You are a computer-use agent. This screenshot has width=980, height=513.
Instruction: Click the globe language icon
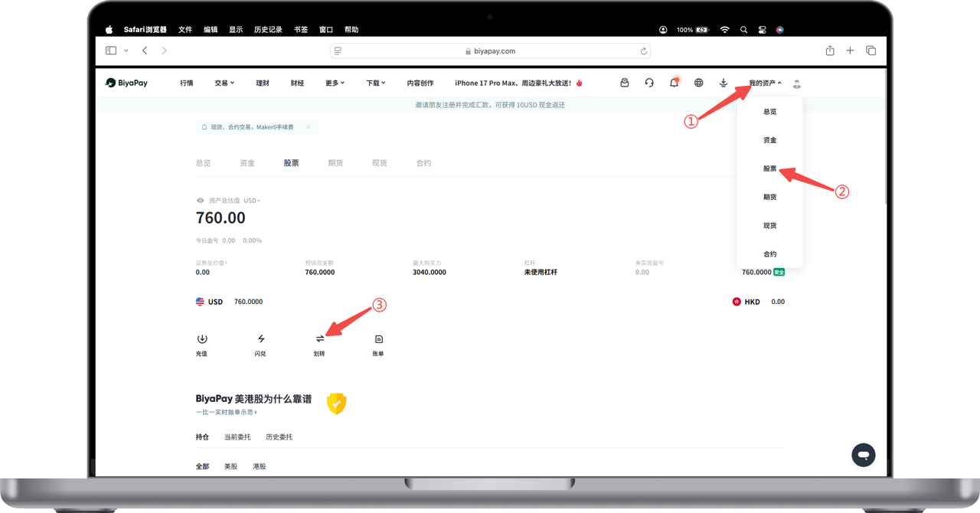(698, 83)
